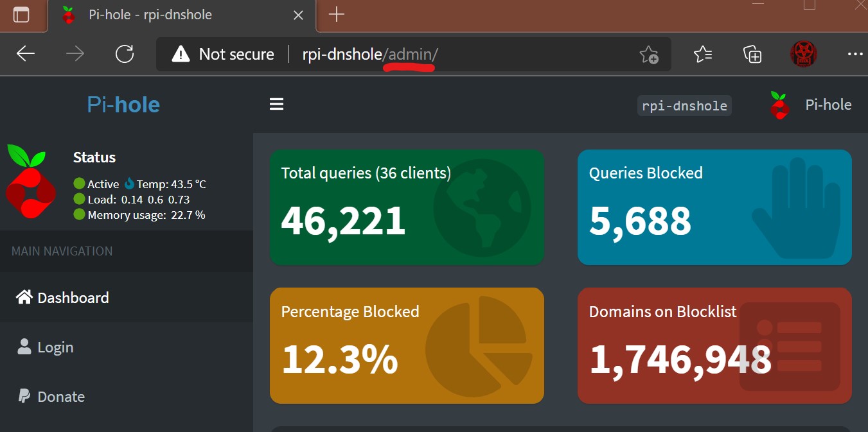Select the Dashboard home icon in sidebar

point(24,297)
